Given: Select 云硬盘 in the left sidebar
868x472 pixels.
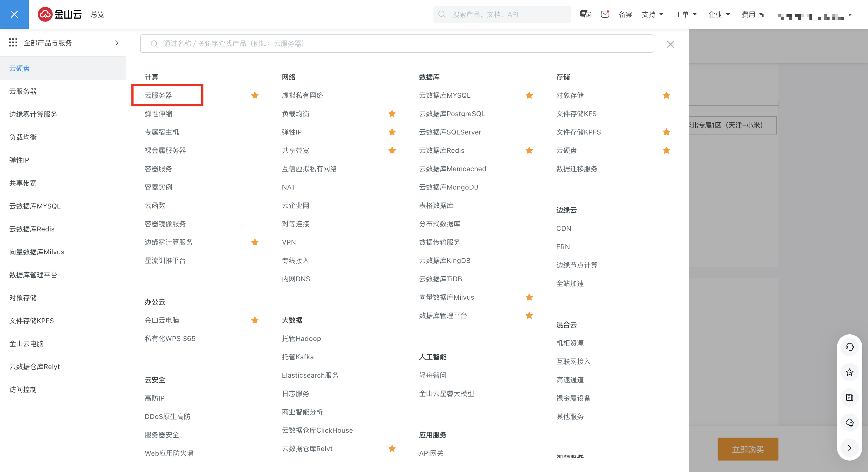Looking at the screenshot, I should pos(20,68).
